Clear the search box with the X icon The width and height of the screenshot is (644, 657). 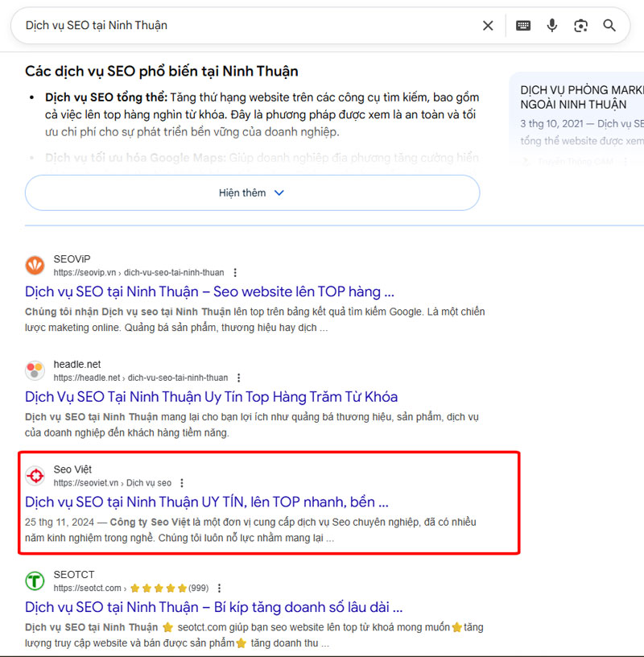(x=488, y=25)
